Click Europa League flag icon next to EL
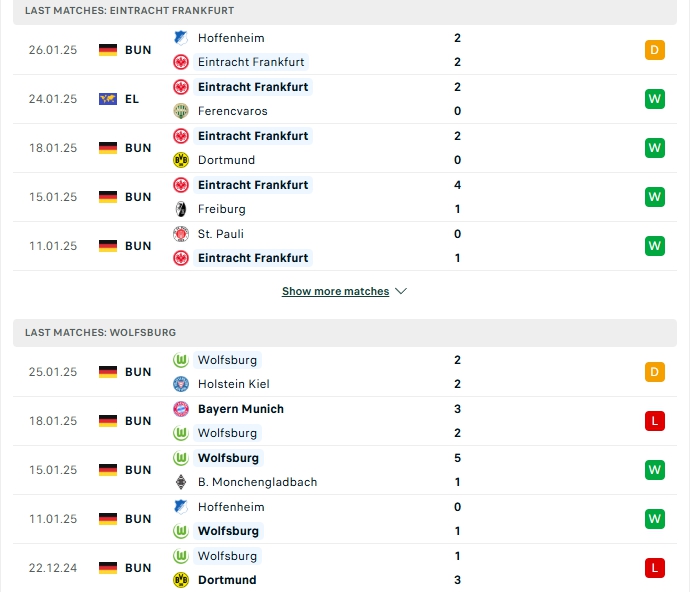Screen dimensions: 690x592 108,99
